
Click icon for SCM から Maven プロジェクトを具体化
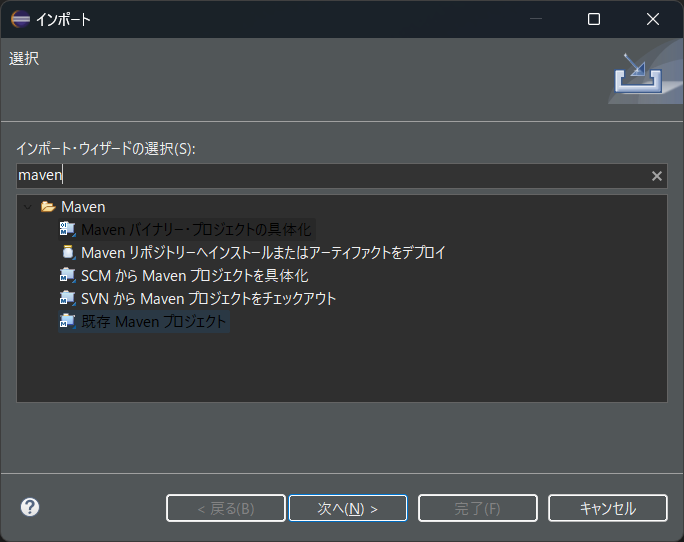click(x=67, y=275)
